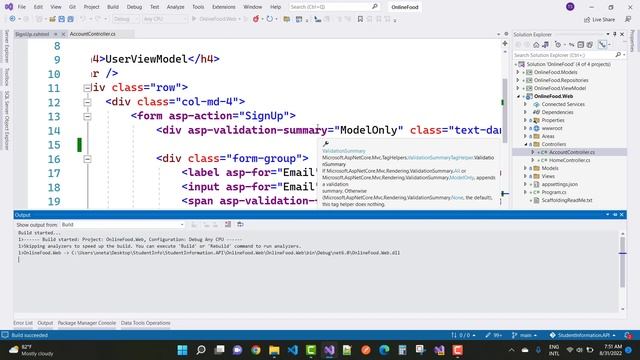Toggle auto-hide pin on Solution Explorer
Viewport: 640px width, 360px height.
coord(615,34)
